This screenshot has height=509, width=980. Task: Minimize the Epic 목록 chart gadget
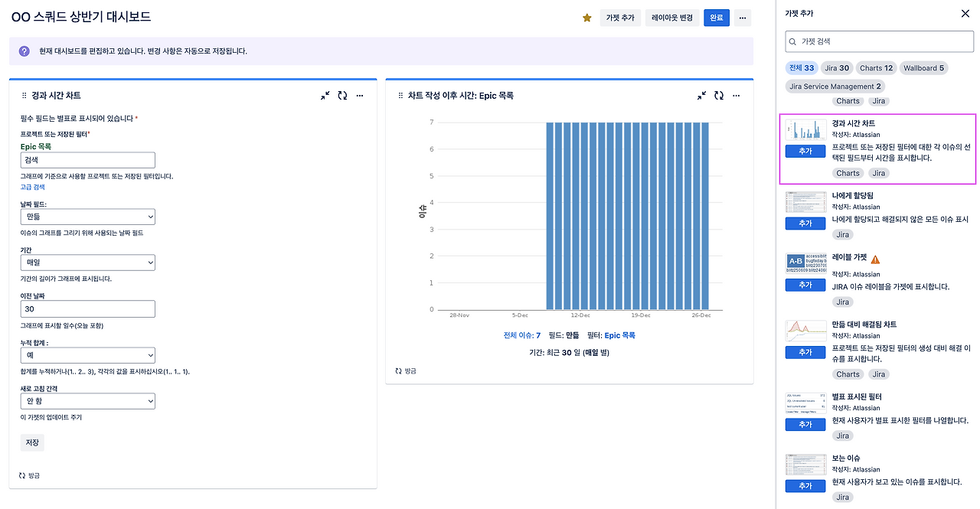tap(702, 96)
